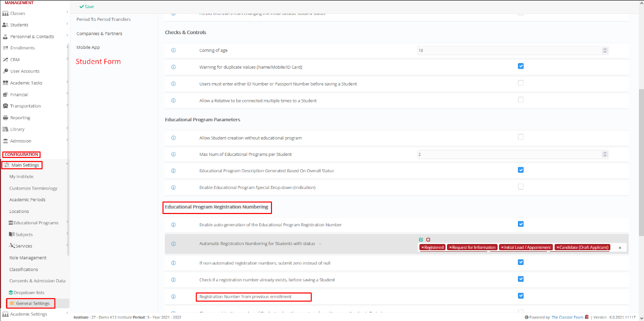Click the Reporting printer icon

pyautogui.click(x=6, y=118)
